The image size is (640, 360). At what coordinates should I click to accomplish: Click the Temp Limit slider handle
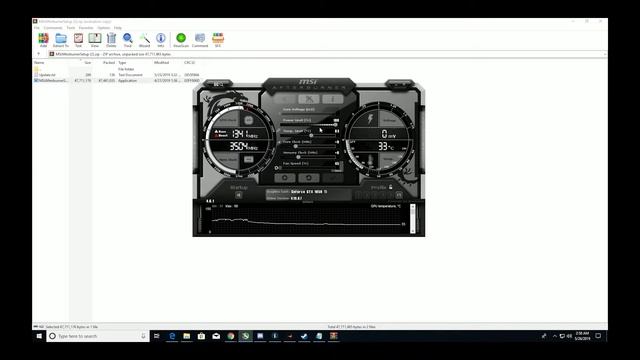[x=311, y=135]
